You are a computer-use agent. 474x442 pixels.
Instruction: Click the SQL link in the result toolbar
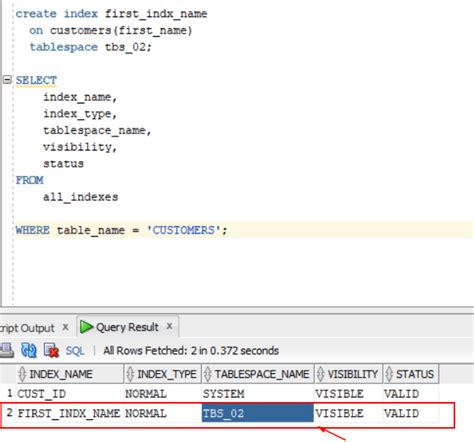pyautogui.click(x=75, y=351)
